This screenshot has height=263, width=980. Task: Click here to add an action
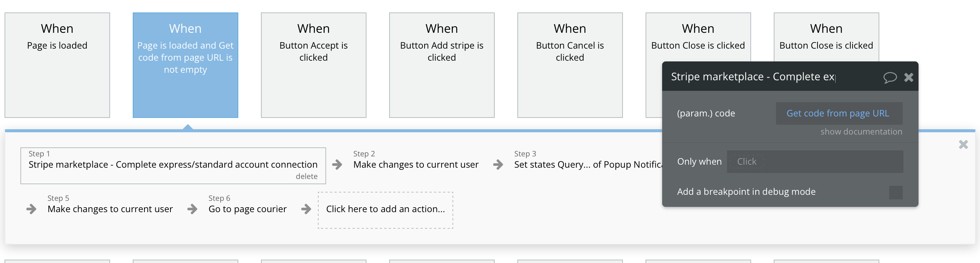[x=385, y=209]
